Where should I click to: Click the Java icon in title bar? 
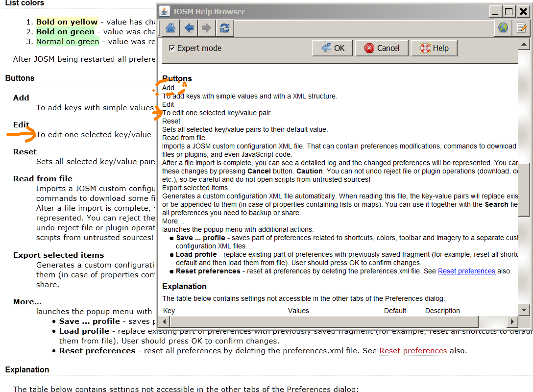coord(165,11)
